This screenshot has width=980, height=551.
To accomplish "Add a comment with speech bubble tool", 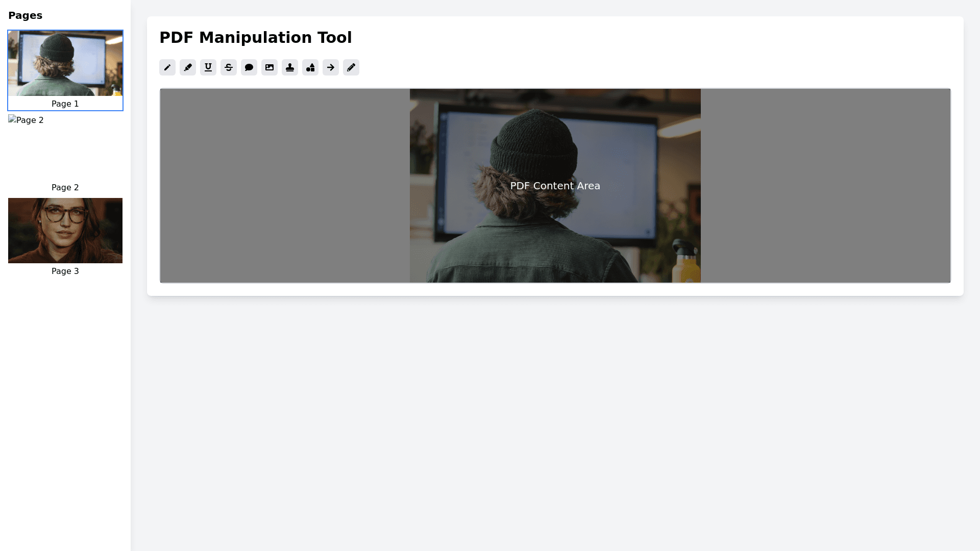I will coord(249,67).
